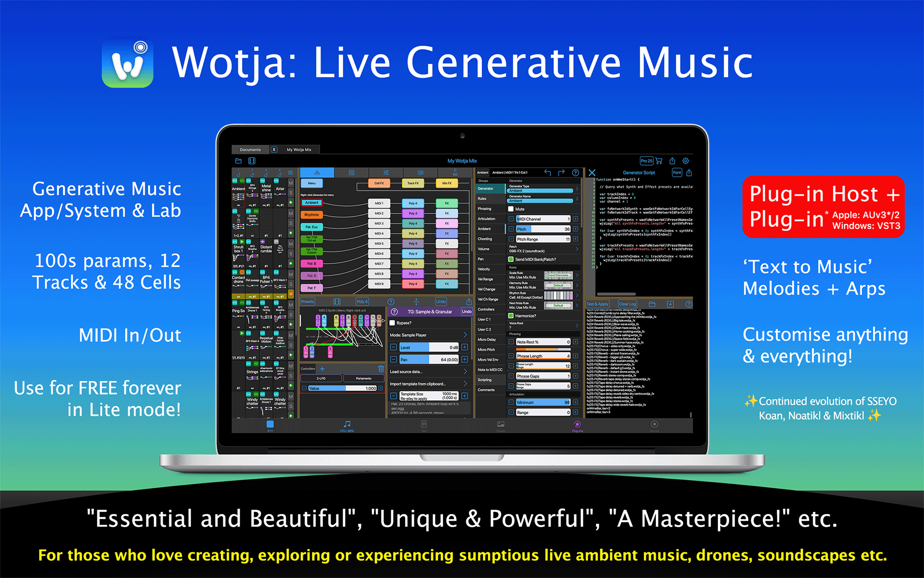This screenshot has height=578, width=924.
Task: Enable the Bypass? checkbox
Action: tap(393, 323)
